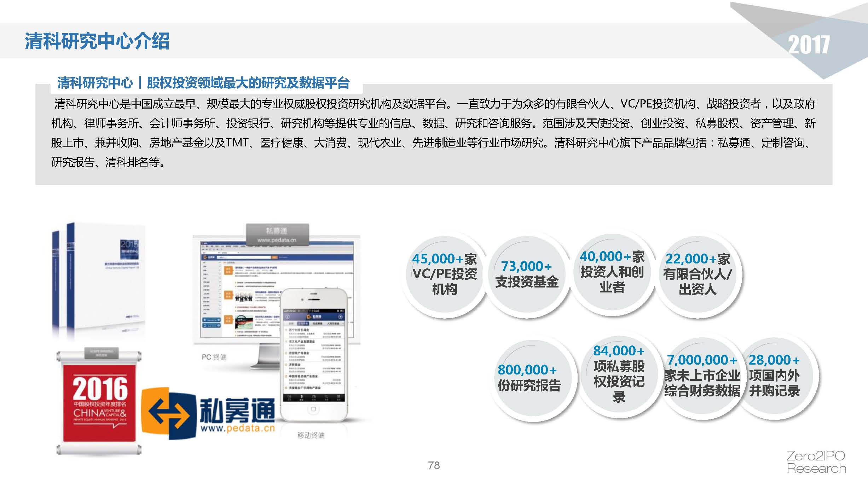Viewport: 868px width, 488px height.
Task: Click the subtitle 股权投资领域最大的研究及数据平台
Action: click(x=248, y=83)
